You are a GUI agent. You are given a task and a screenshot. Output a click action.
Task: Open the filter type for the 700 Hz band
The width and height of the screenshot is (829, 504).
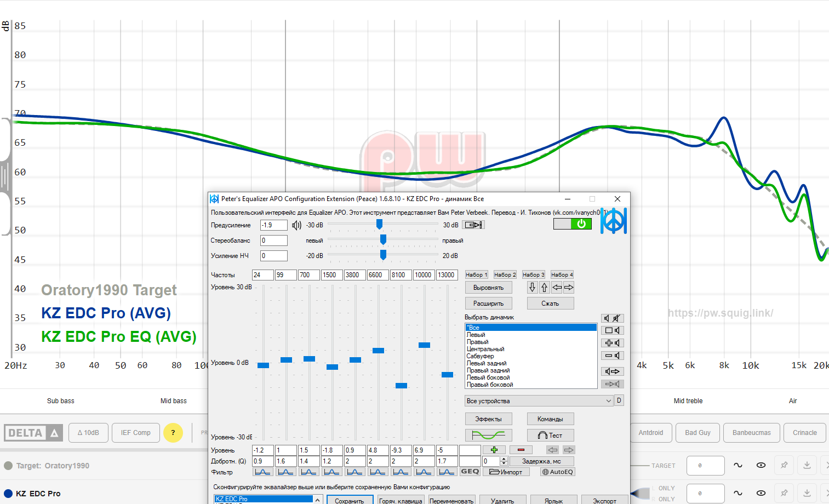tap(308, 472)
